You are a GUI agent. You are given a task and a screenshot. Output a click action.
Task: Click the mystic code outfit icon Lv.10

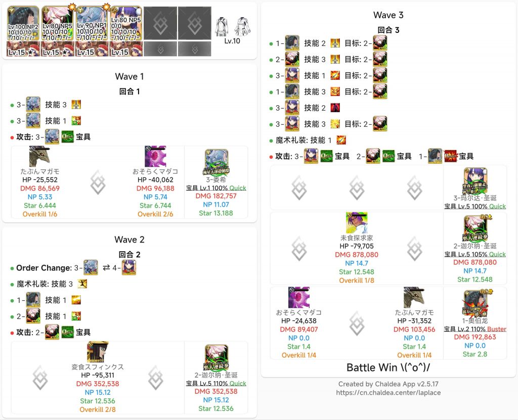pos(232,27)
